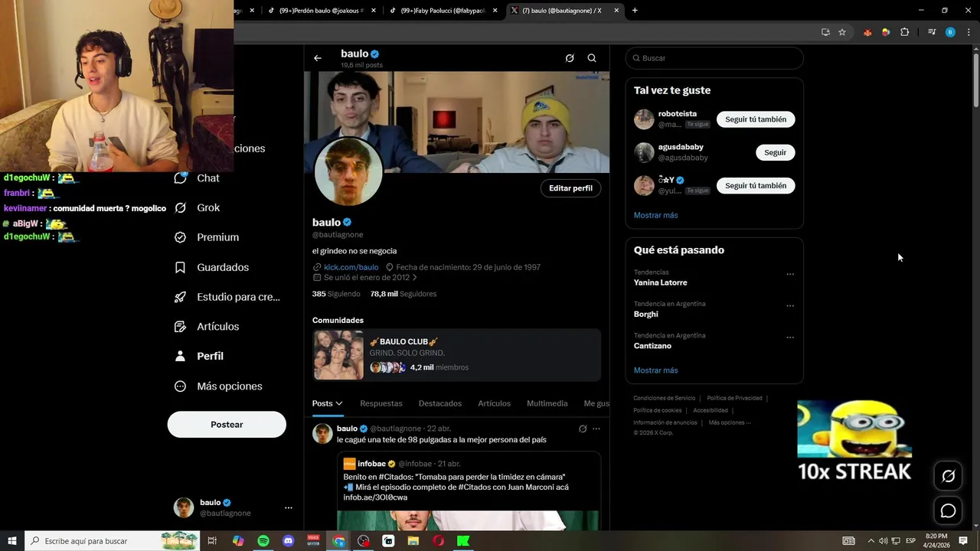Switch to the Faby Paolucci TikTok tab
Image resolution: width=980 pixels, height=551 pixels.
click(444, 11)
